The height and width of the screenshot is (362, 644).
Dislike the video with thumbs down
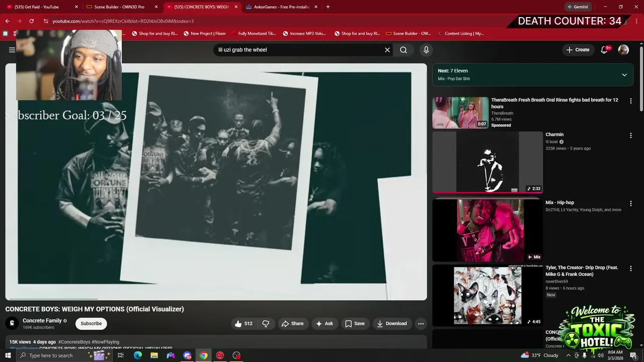click(x=266, y=324)
